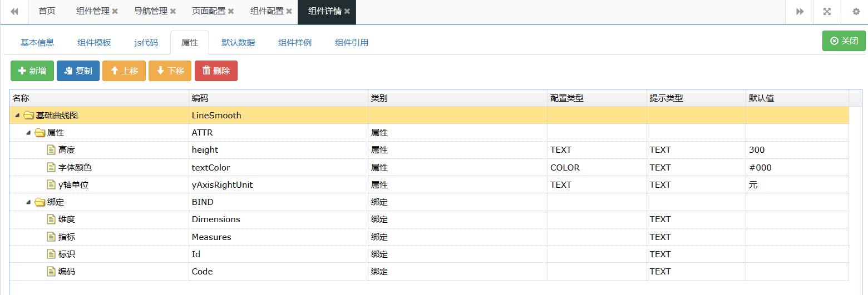Click the 属性 row folder icon

[x=40, y=133]
